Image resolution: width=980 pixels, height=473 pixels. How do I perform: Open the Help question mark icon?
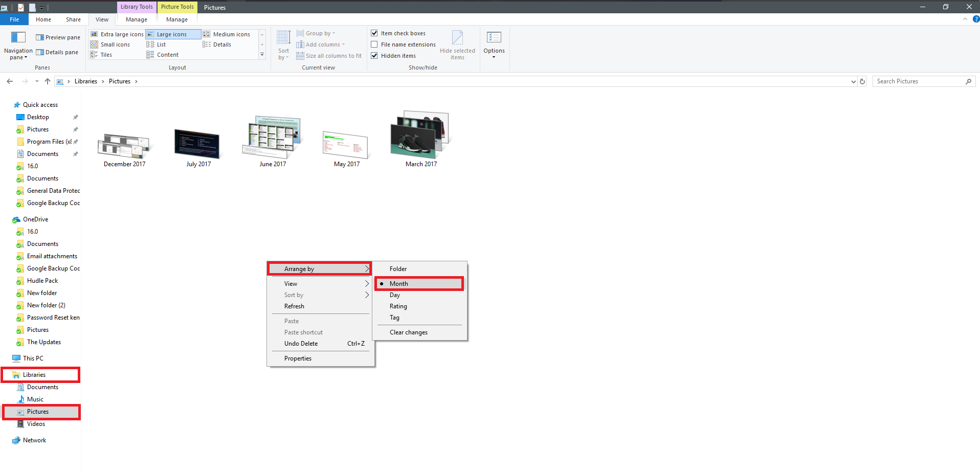976,19
